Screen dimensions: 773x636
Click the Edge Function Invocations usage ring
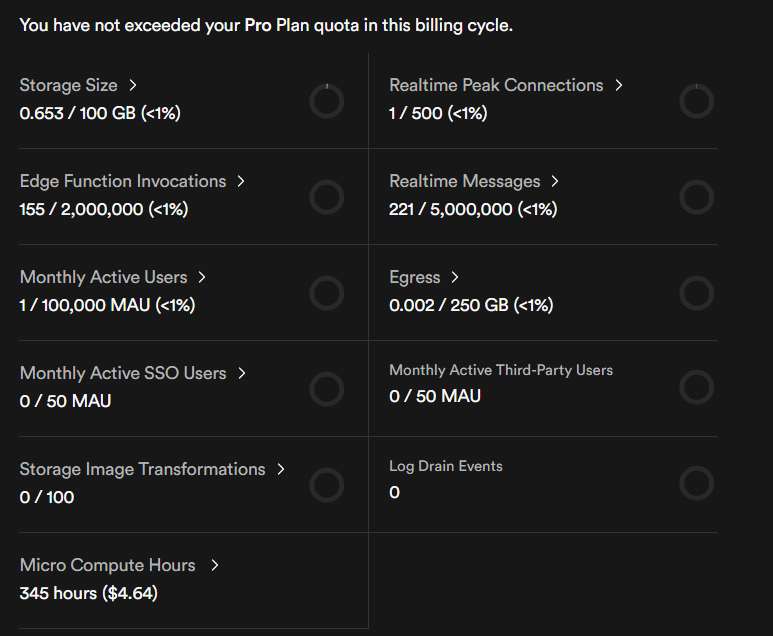click(327, 197)
